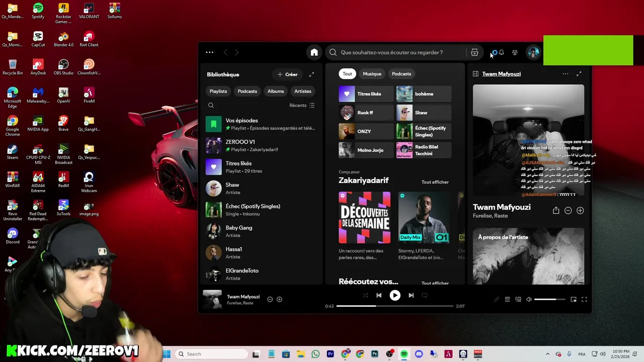Select the Musique tab
Screen dimensions: 644x362
(372, 74)
